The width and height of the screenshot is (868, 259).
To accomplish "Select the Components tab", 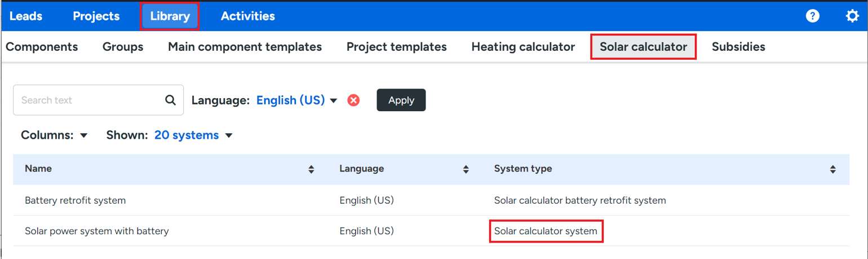I will [42, 47].
